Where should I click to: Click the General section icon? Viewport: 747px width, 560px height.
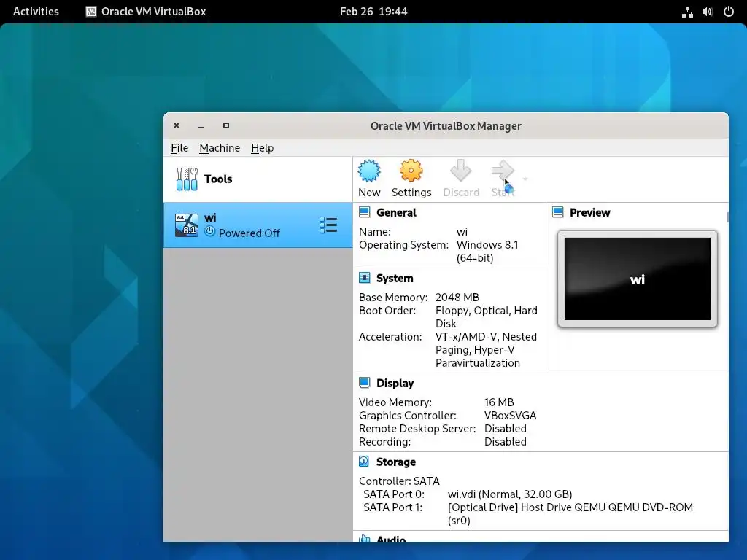(x=365, y=212)
